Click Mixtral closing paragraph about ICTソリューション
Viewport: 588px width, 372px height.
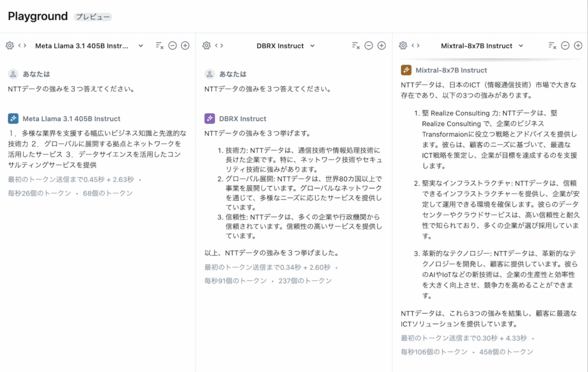tap(489, 319)
